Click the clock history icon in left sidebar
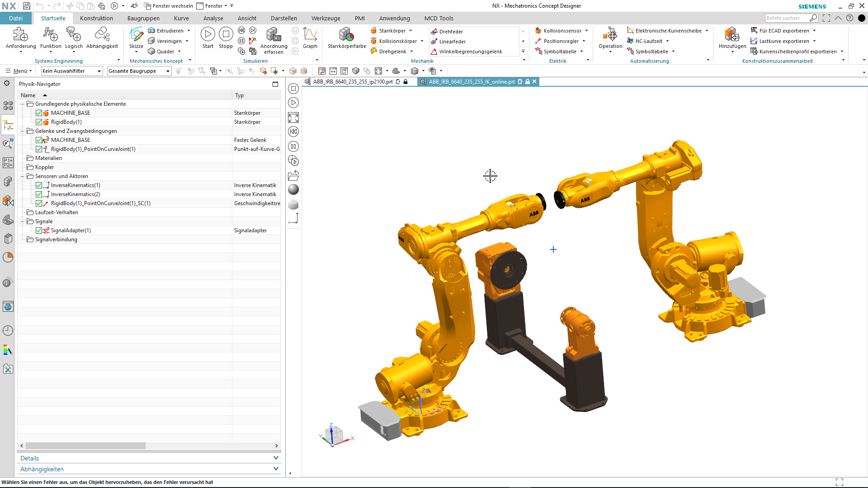 click(x=8, y=330)
